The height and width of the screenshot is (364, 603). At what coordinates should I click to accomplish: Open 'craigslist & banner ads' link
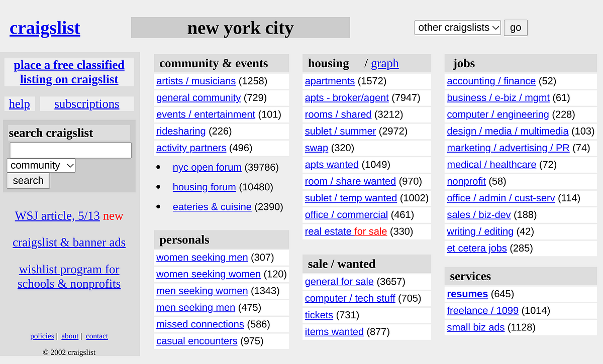tap(69, 242)
